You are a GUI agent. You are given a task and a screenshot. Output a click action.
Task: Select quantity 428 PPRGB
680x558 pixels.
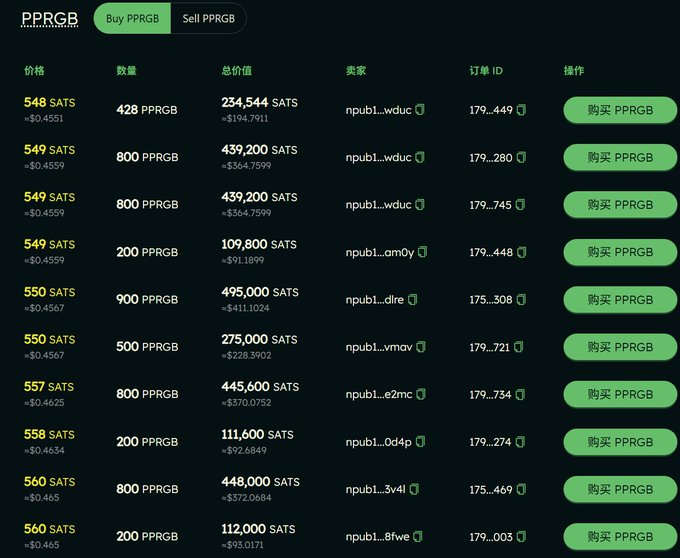tap(147, 110)
